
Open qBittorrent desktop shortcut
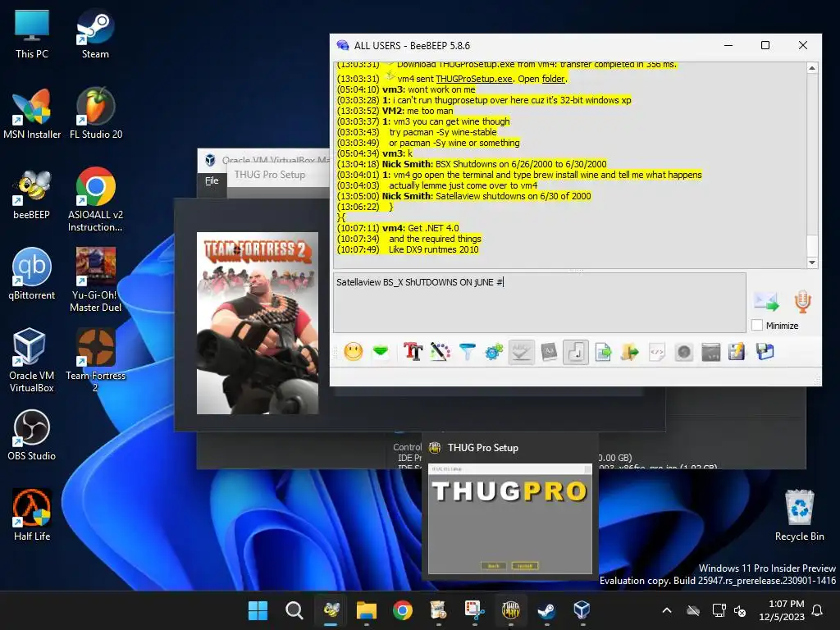tap(32, 274)
